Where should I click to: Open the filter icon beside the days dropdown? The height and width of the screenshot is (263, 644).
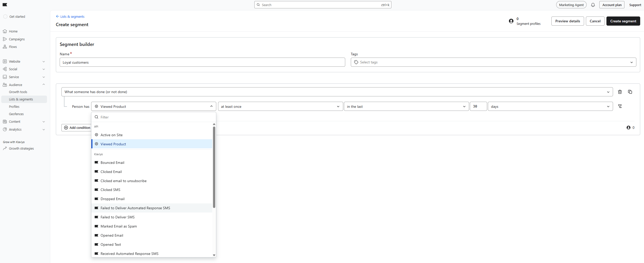[x=620, y=106]
